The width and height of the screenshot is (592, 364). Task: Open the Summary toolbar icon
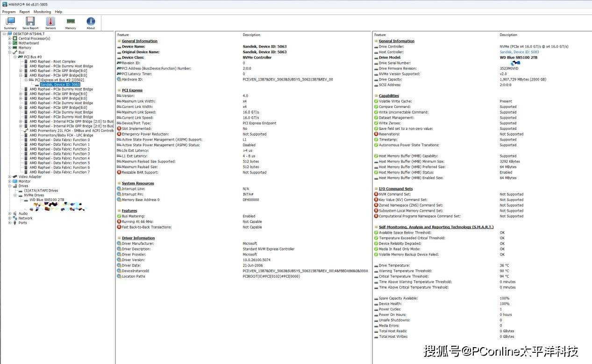coord(10,21)
